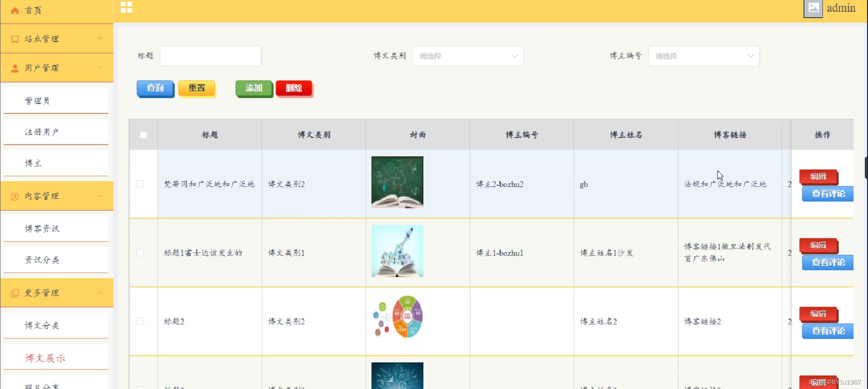Click the 更多管理 copy icon
Screen dimensions: 868x389
pyautogui.click(x=15, y=293)
